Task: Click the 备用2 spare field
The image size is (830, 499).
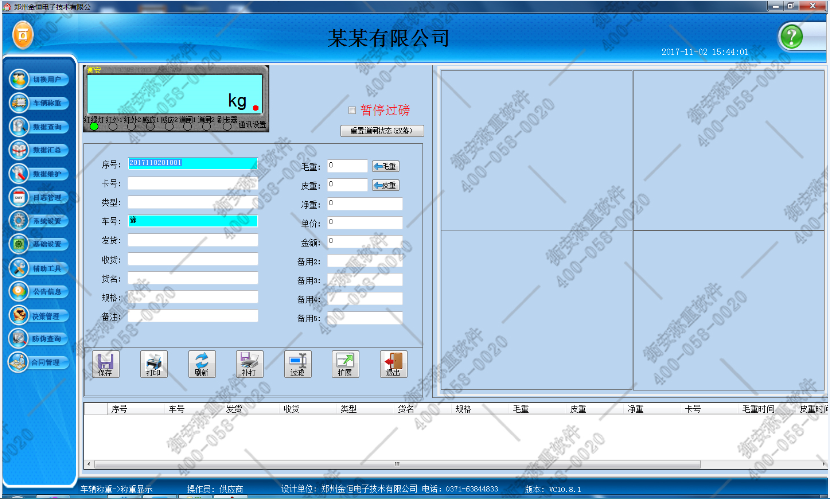Action: click(365, 261)
